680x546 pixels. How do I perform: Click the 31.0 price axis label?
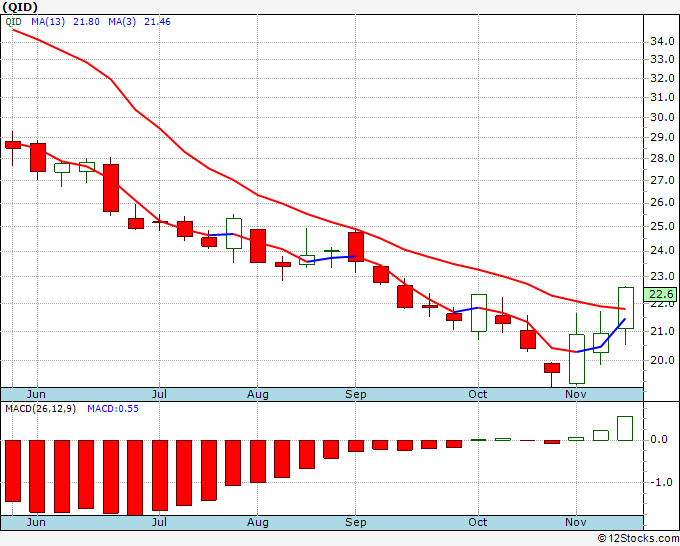(662, 98)
